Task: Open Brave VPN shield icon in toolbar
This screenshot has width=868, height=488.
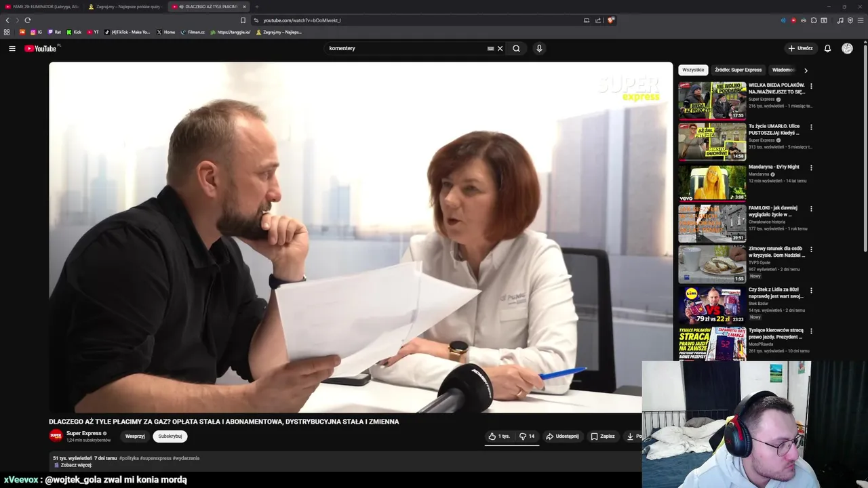Action: tap(850, 20)
